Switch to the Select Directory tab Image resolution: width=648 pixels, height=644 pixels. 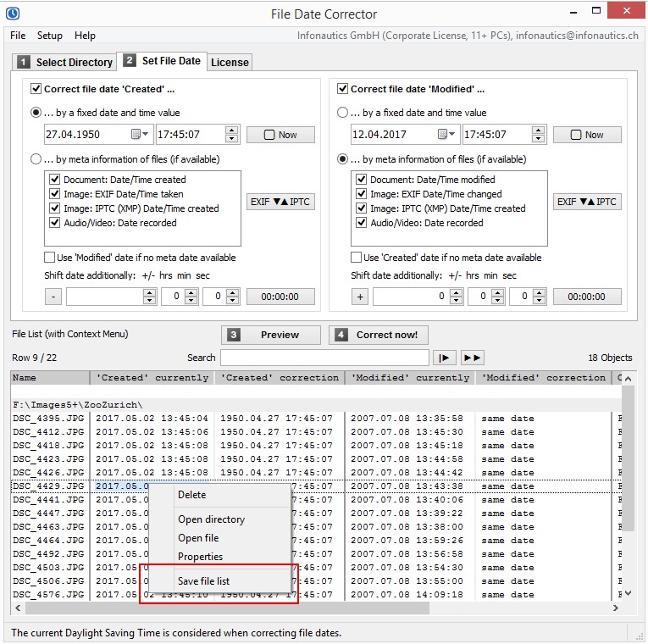(64, 62)
